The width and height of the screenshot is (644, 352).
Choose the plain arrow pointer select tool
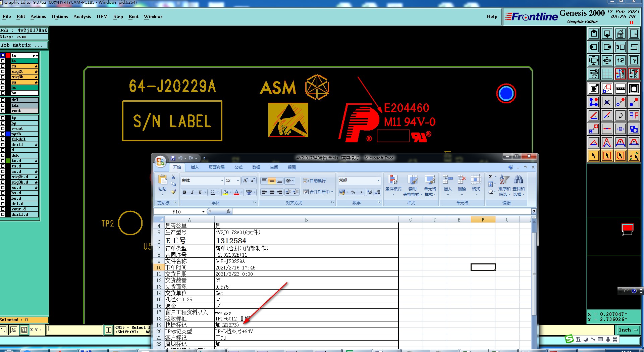(x=594, y=156)
